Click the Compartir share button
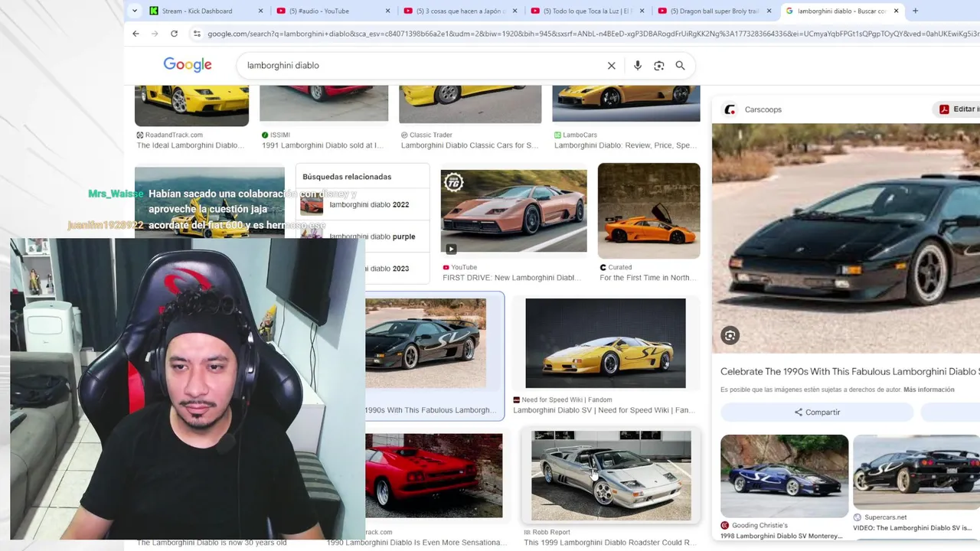The height and width of the screenshot is (551, 980). tap(817, 412)
